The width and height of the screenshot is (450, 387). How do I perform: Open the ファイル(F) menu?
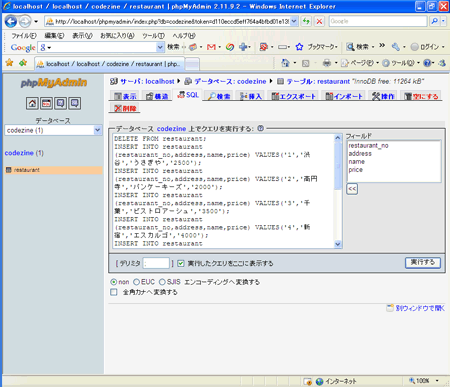24,36
